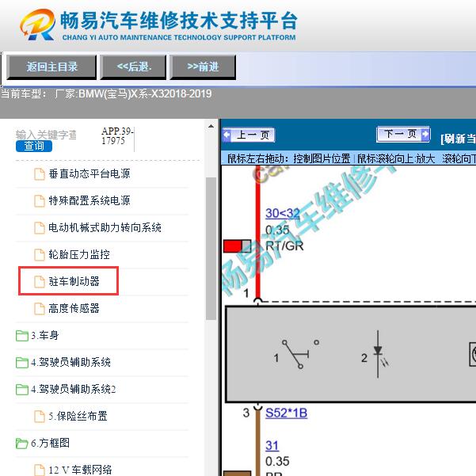Click document icon beside 12 V 车载网络
Viewport: 476px width, 476px height.
39,470
